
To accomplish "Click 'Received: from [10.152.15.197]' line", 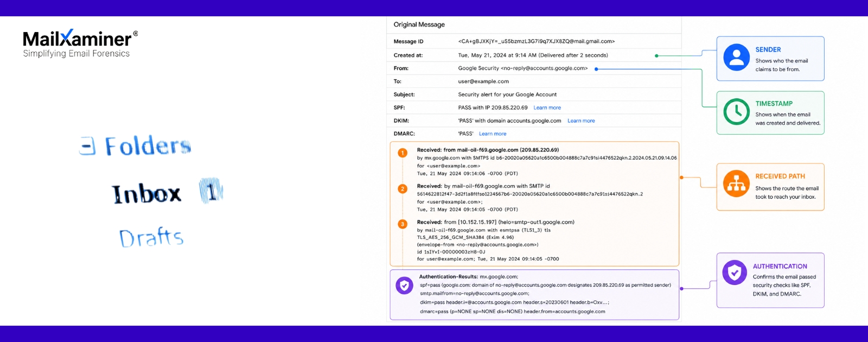I will pyautogui.click(x=495, y=222).
